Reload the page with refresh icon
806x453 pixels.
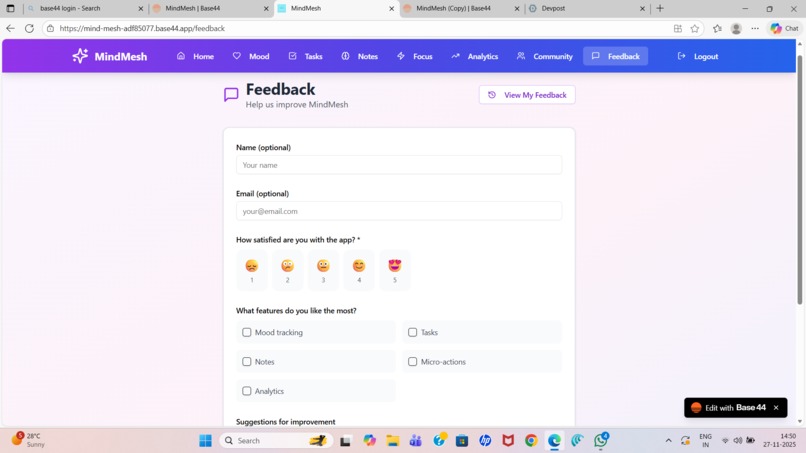[x=29, y=28]
